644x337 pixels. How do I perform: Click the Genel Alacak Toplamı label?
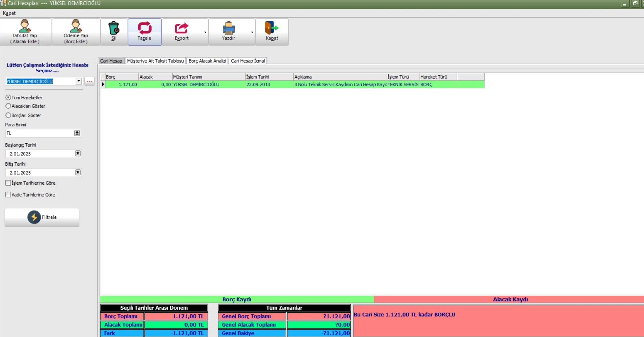point(252,324)
